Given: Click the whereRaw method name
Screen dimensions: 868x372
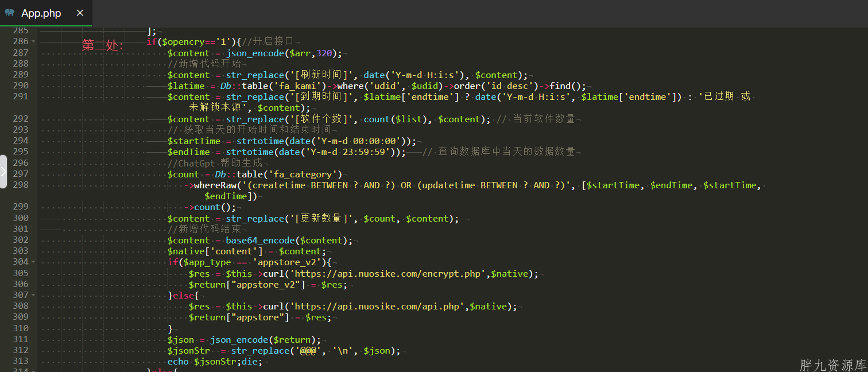Looking at the screenshot, I should (215, 185).
